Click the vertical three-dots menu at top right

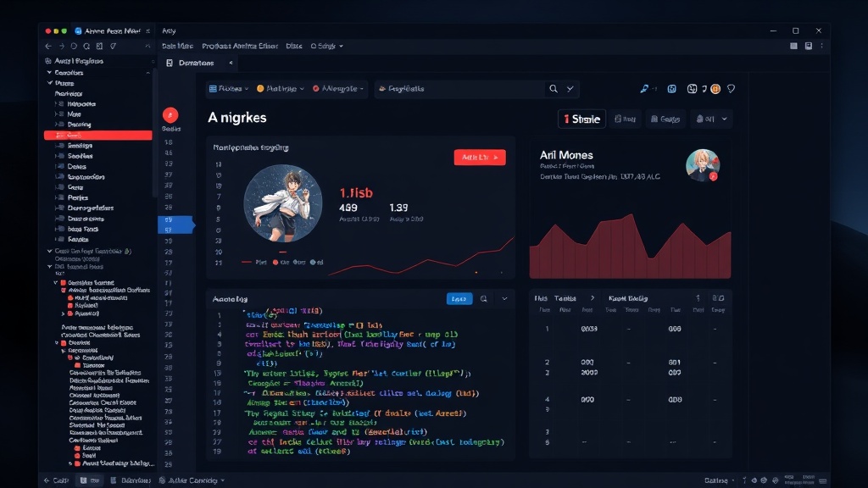[x=821, y=46]
